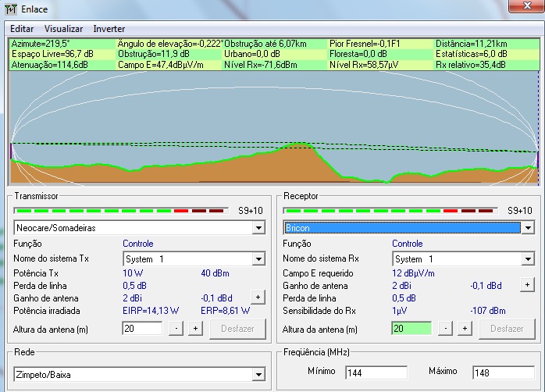Click the Inverter menu item

tap(109, 29)
